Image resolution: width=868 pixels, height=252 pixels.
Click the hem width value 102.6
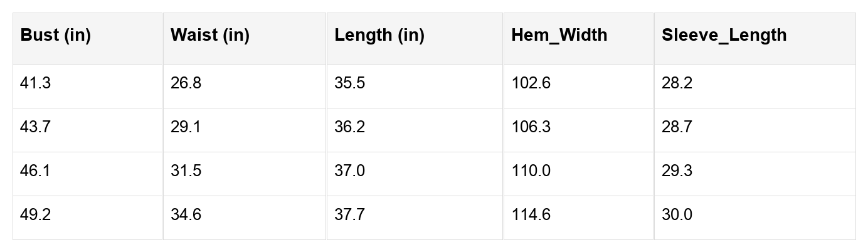[x=531, y=83]
